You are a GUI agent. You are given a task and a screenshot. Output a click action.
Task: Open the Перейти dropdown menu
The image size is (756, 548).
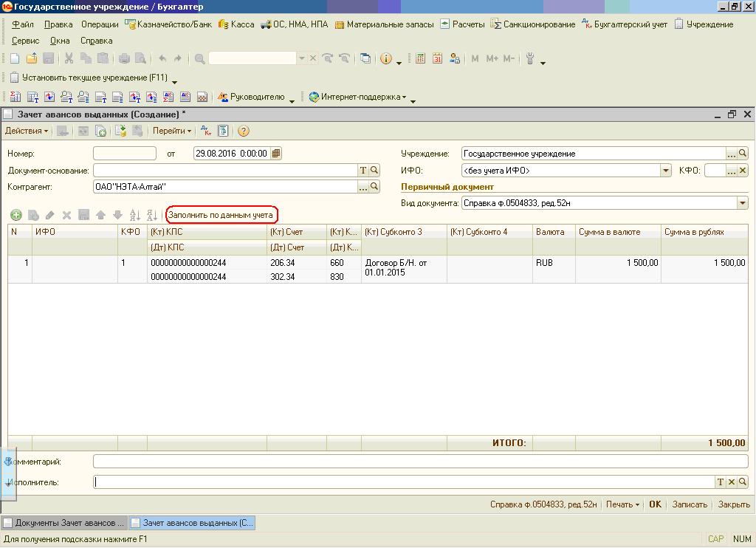coord(171,131)
